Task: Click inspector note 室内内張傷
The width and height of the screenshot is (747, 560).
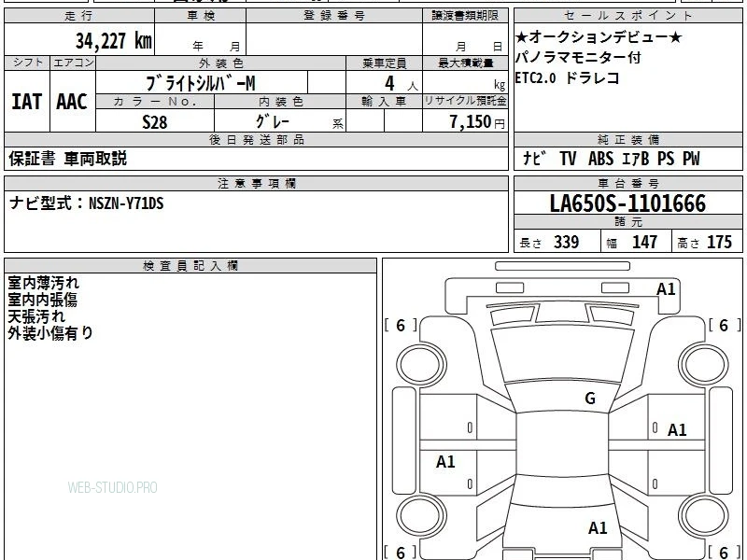Action: coord(42,300)
